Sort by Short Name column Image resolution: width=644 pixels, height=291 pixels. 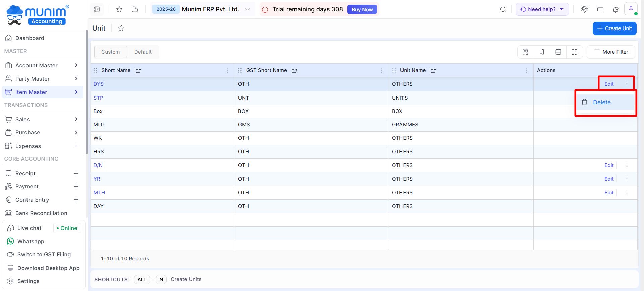coord(138,71)
